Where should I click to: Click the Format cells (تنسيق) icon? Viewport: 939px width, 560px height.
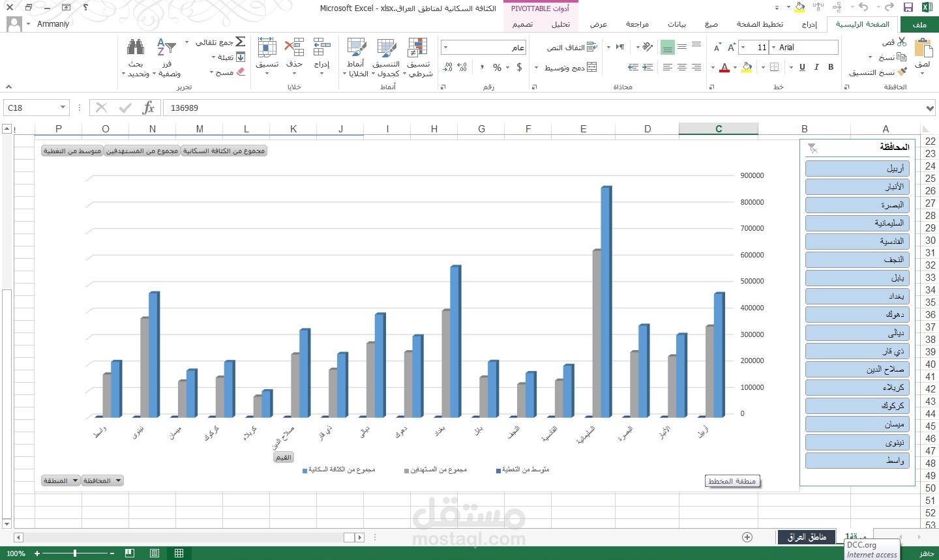coord(267,47)
